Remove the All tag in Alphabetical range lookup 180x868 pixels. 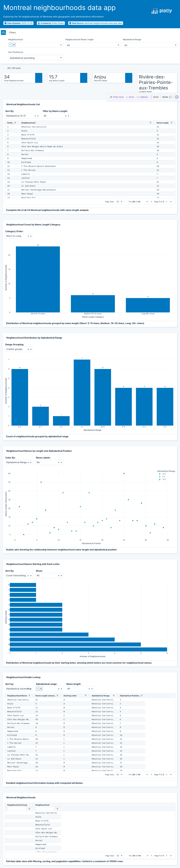[38, 689]
